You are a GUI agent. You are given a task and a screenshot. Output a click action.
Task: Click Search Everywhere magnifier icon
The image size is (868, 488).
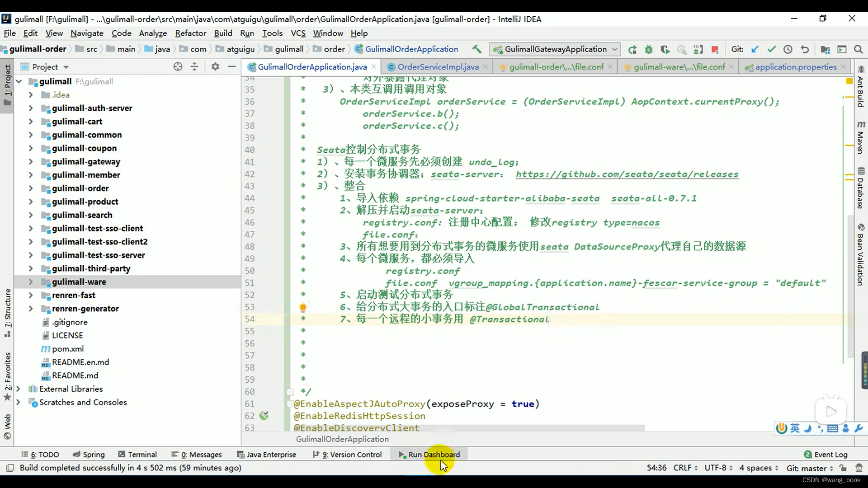[858, 49]
